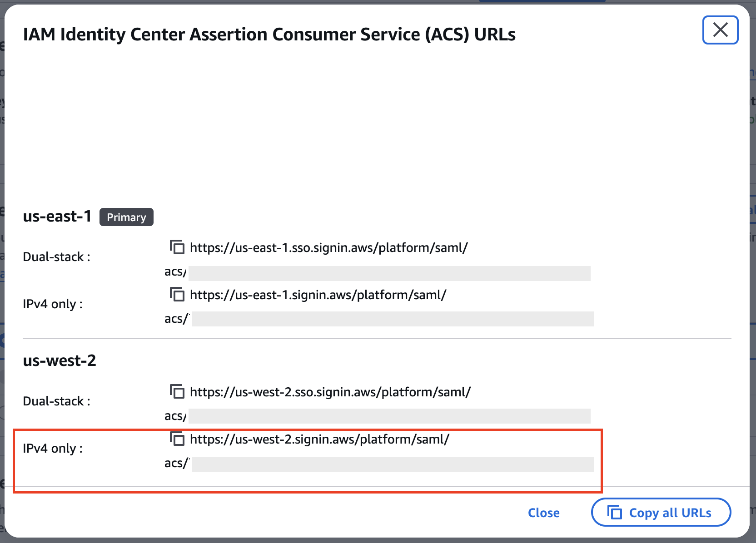Click IPv4 only label under us-west-2
The width and height of the screenshot is (756, 543).
[53, 449]
